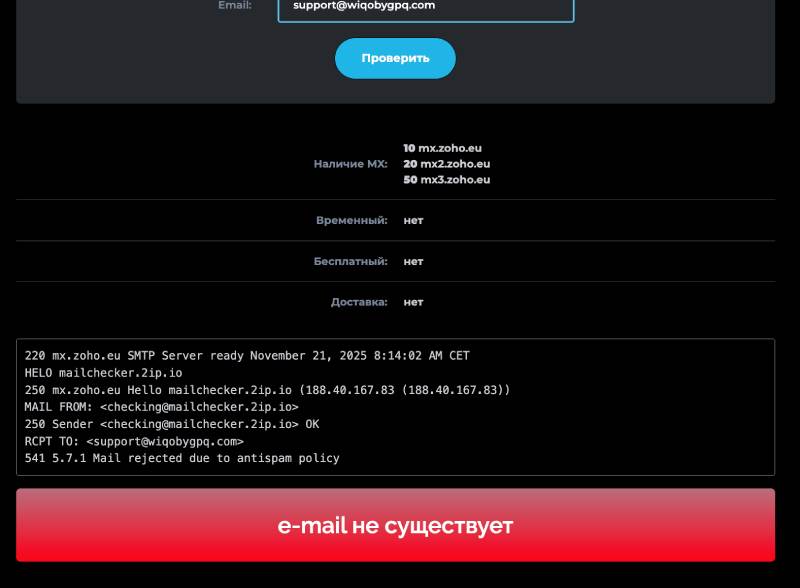Select the mx3.zoho.eu priority 50 record
Screen dimensions: 800x588
(446, 180)
